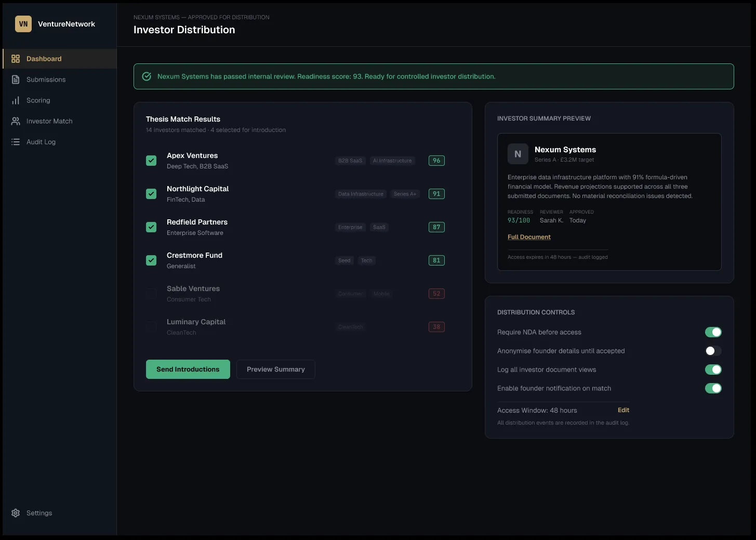Screen dimensions: 756x540
Task: Click the Nexum Systems N avatar
Action: point(518,154)
